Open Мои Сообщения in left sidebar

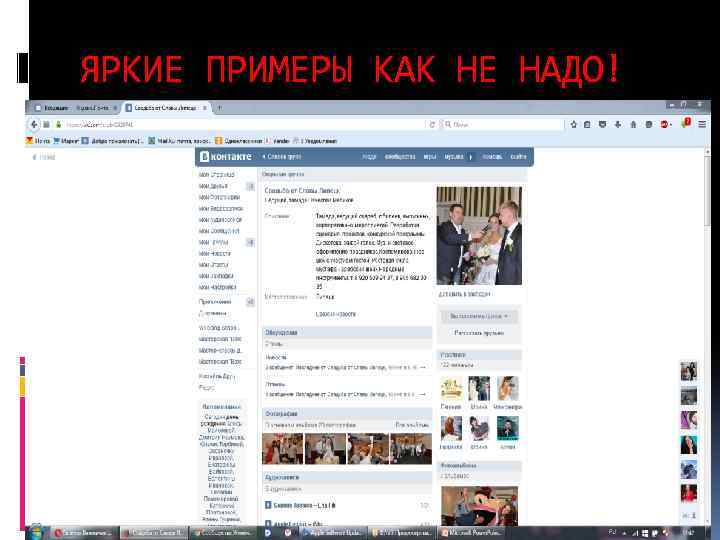(219, 231)
